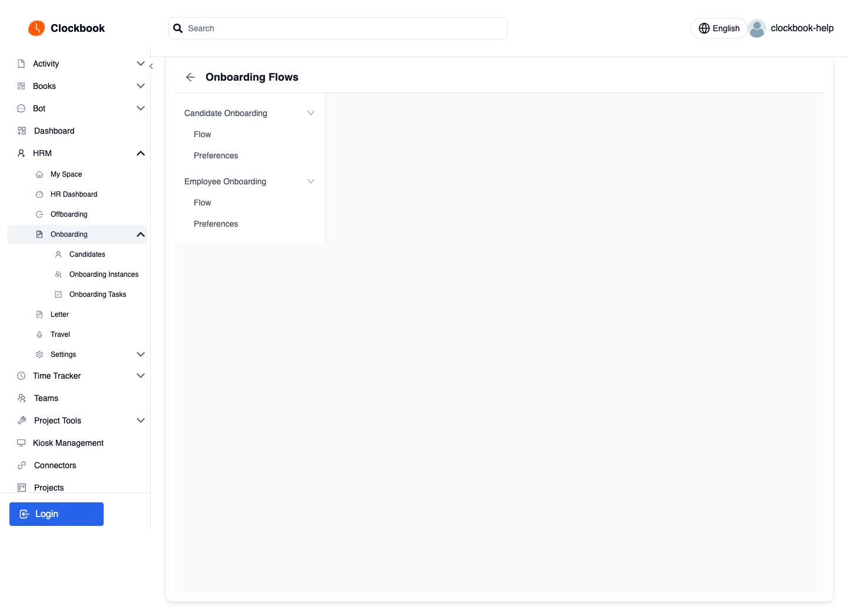The image size is (848, 616).
Task: Open Flow under Employee Onboarding
Action: (203, 203)
